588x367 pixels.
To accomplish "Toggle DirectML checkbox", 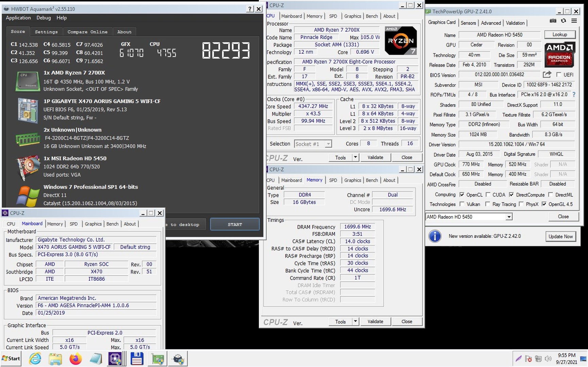I will point(550,195).
